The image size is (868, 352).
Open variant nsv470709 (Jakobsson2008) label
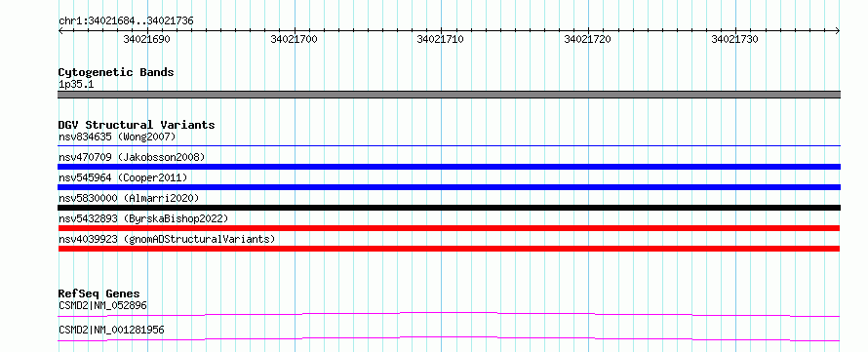132,157
